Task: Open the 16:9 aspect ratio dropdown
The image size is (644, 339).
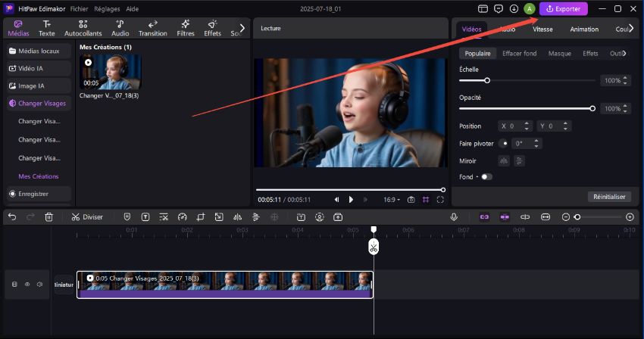Action: pos(392,200)
